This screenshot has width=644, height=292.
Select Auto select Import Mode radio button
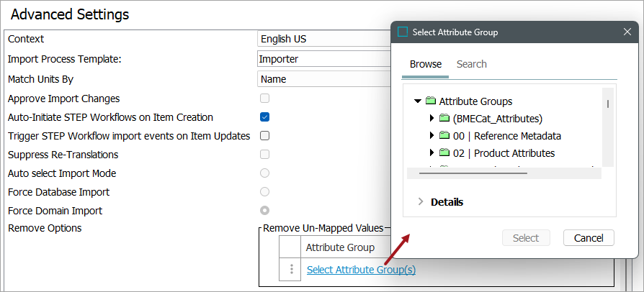(x=265, y=173)
